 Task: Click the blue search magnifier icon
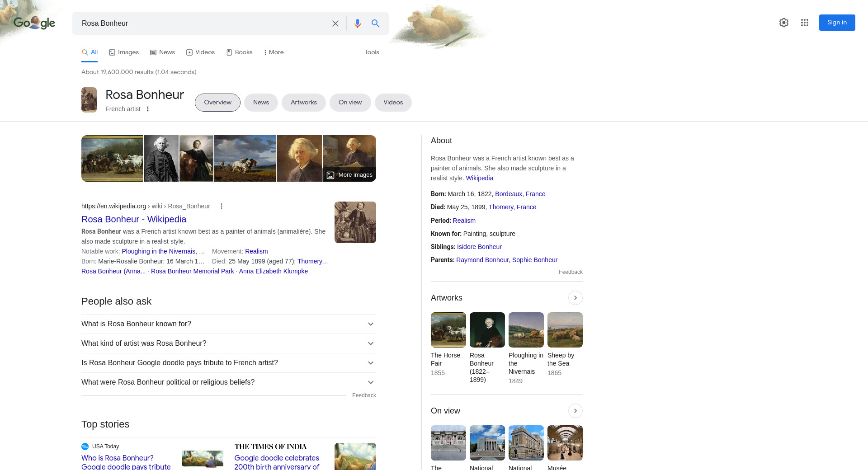point(375,23)
